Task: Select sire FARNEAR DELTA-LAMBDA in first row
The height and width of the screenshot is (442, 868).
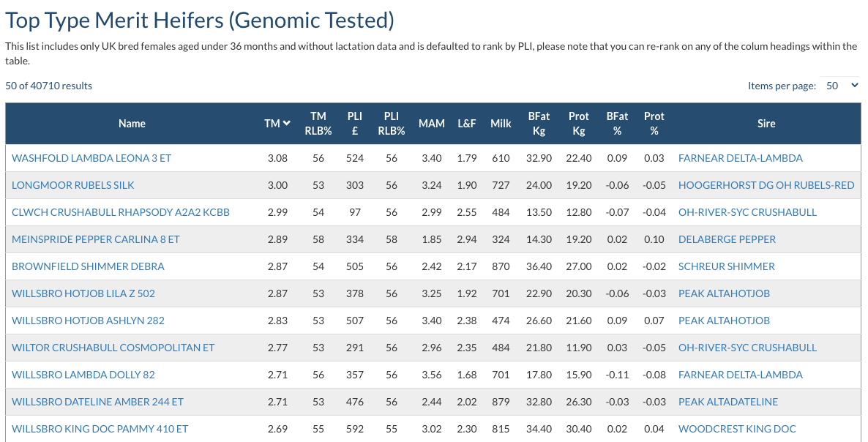Action: pyautogui.click(x=740, y=158)
